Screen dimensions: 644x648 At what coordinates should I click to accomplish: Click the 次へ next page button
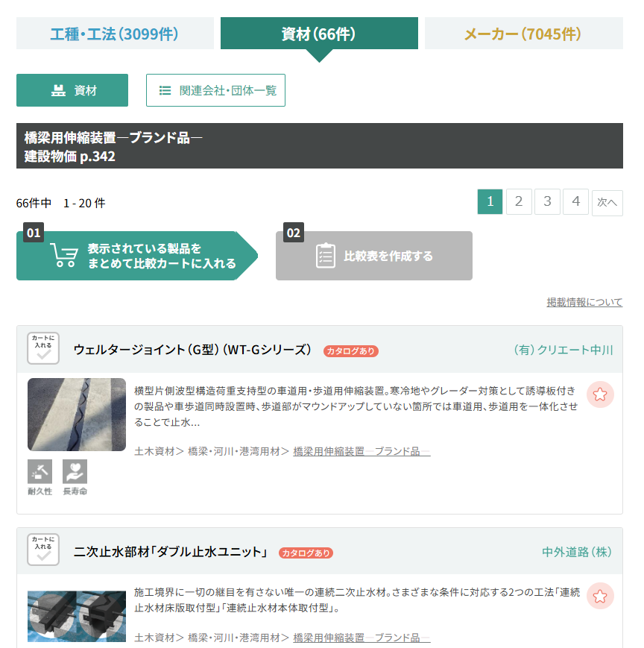[607, 202]
